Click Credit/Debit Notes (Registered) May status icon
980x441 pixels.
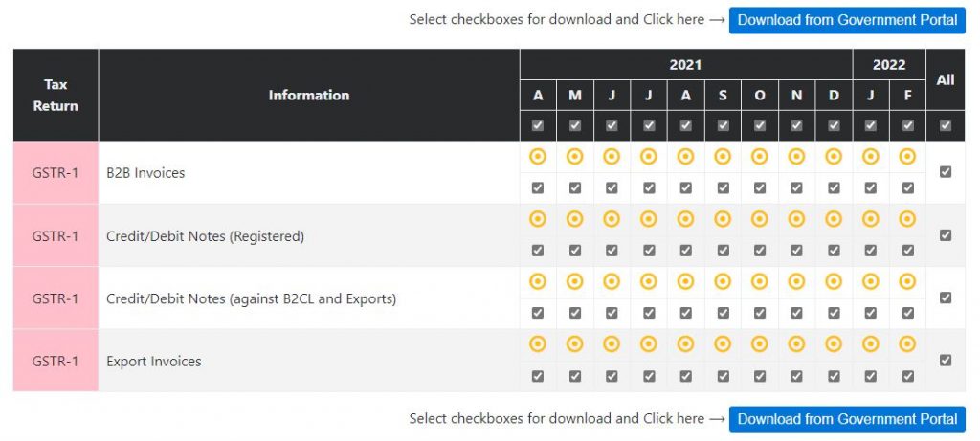tap(574, 219)
